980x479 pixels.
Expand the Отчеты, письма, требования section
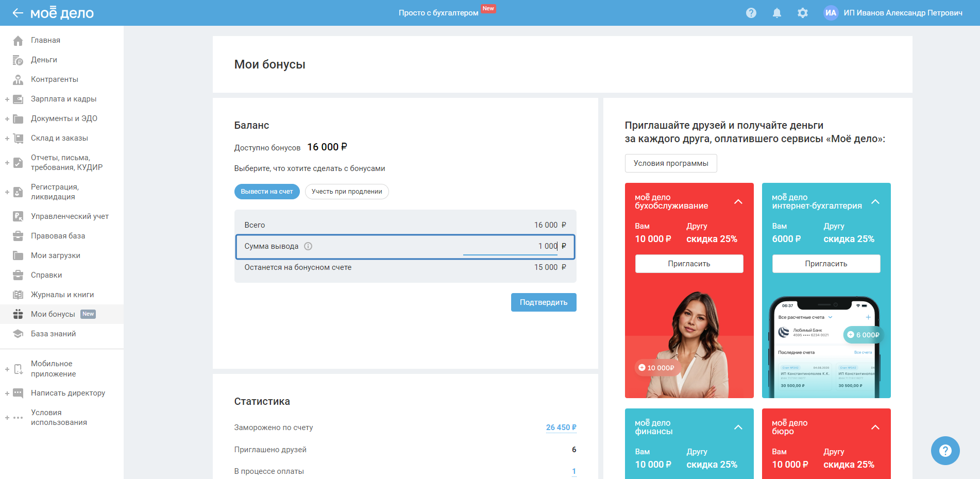(x=7, y=163)
